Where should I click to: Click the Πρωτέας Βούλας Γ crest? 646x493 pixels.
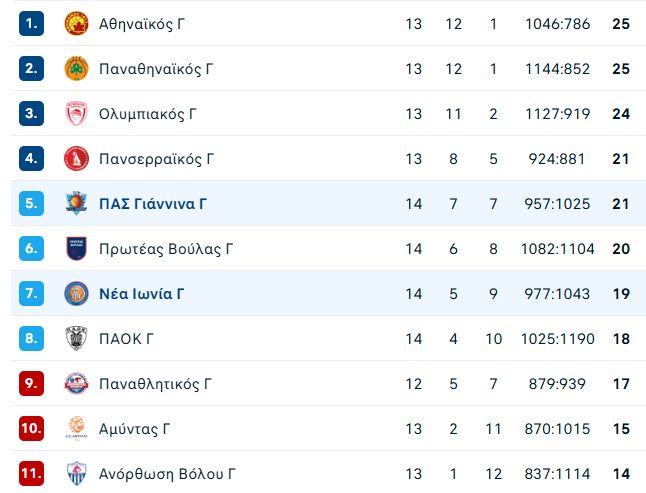coord(76,249)
